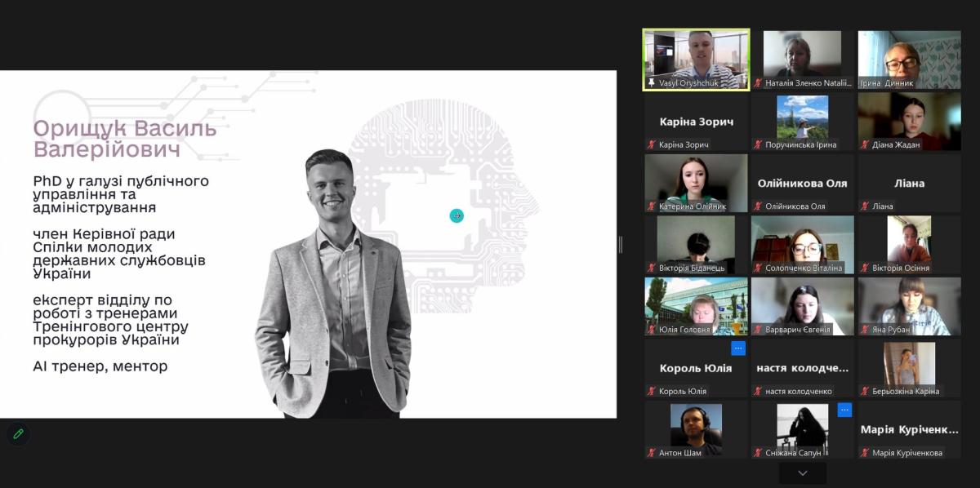Click muted mic icon of настя колодченко
The image size is (980, 488).
coord(758,391)
